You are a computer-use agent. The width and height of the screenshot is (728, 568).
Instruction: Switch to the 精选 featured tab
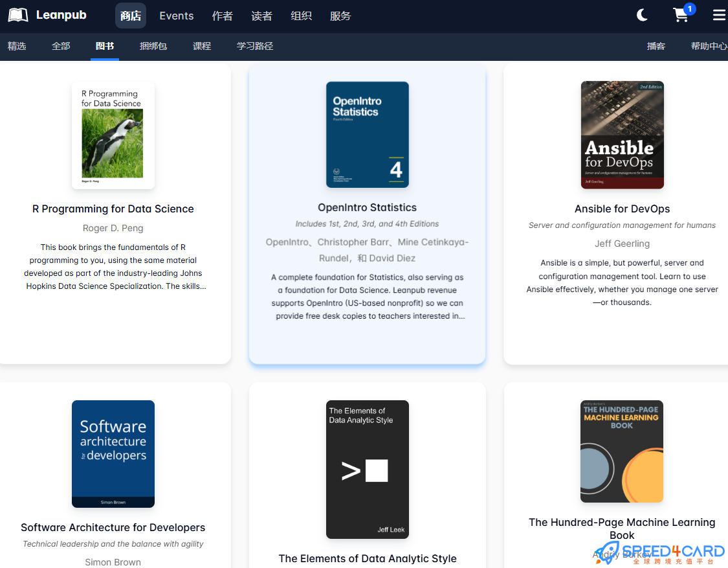[x=17, y=46]
